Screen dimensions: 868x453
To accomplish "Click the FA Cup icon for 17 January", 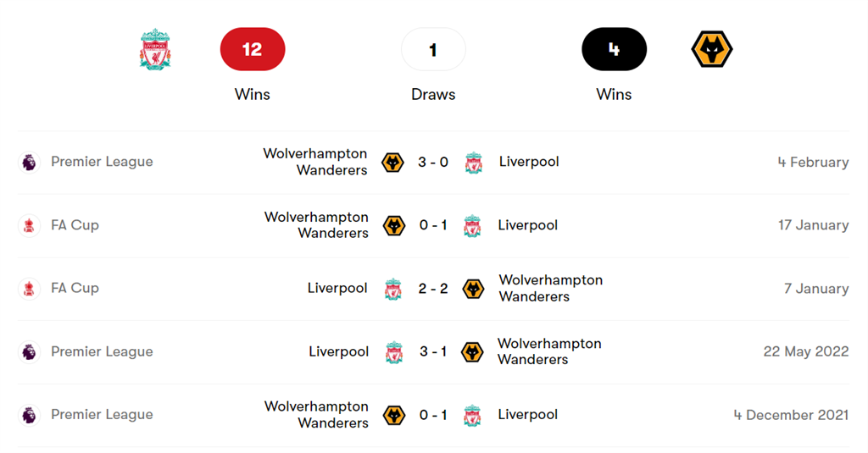I will 29,225.
